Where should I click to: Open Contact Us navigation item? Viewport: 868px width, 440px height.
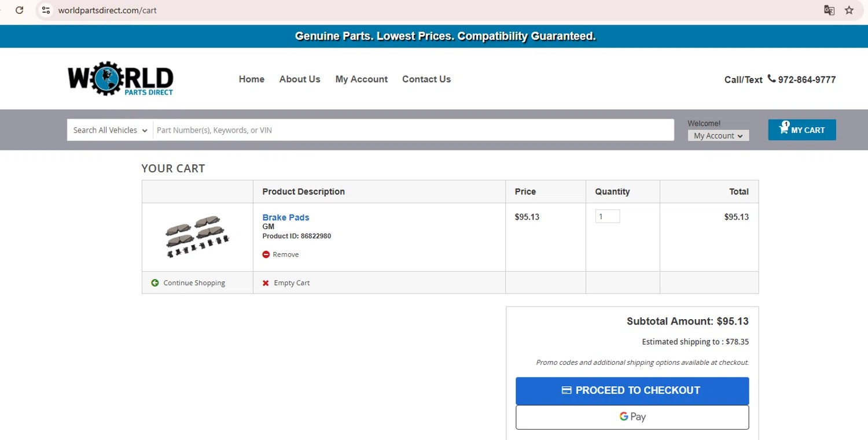pyautogui.click(x=426, y=79)
